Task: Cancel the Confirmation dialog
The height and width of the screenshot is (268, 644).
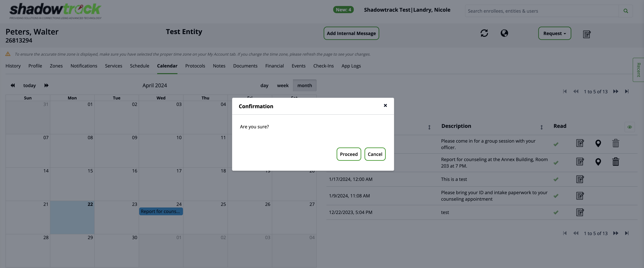Action: [x=375, y=154]
